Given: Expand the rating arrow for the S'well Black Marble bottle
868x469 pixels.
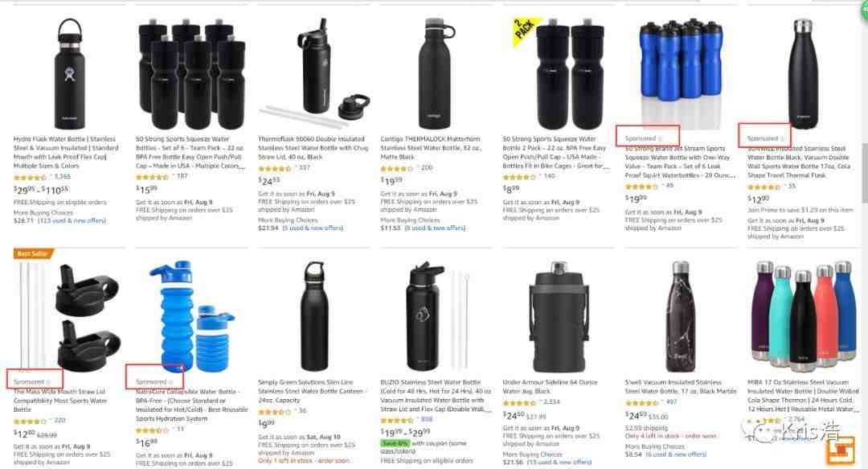Looking at the screenshot, I should pyautogui.click(x=662, y=402).
